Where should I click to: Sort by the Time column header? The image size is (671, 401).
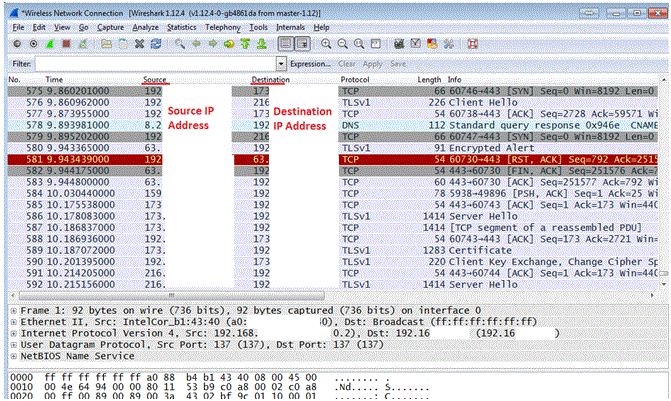[x=54, y=80]
